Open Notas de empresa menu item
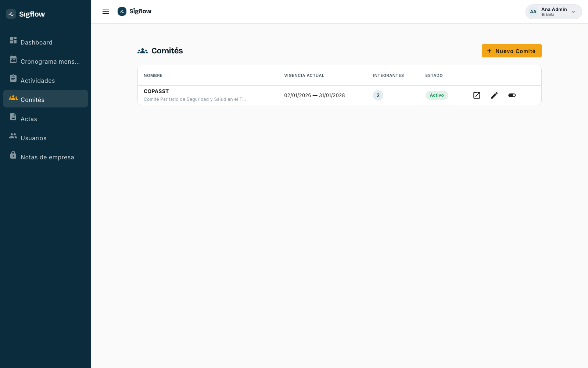588x368 pixels. coord(46,156)
